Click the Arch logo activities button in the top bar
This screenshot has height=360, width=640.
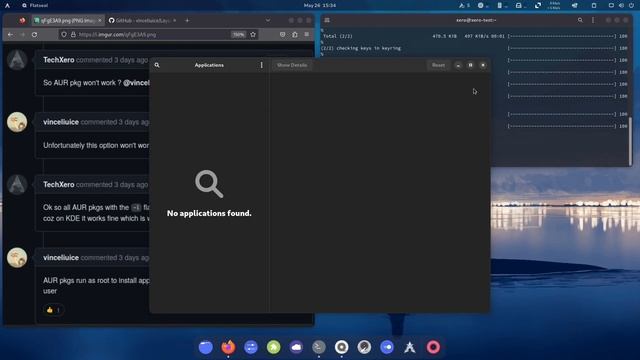[x=7, y=5]
